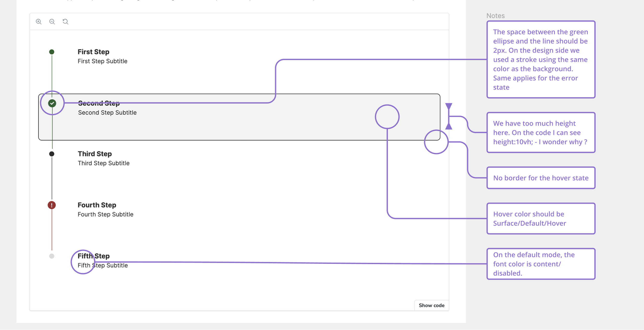Screen dimensions: 644x330
Task: Select the First Step title
Action: (93, 52)
